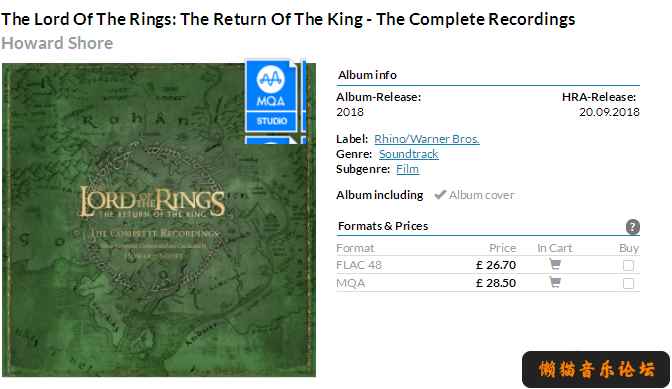Image resolution: width=672 pixels, height=389 pixels.
Task: Click the album title heading
Action: pyautogui.click(x=288, y=19)
